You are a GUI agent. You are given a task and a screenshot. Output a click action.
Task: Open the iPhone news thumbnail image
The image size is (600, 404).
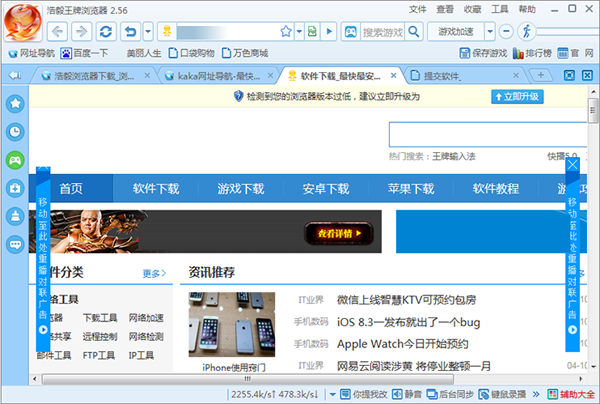(232, 324)
